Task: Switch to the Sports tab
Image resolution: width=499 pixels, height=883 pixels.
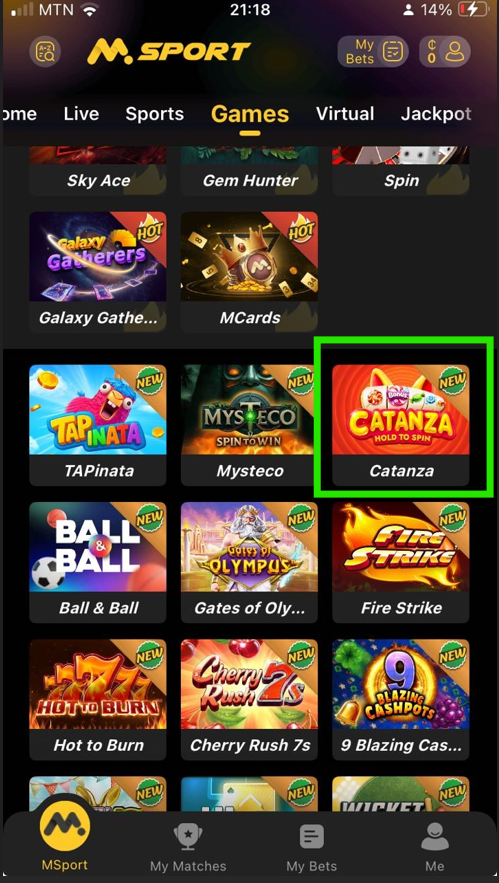Action: pos(154,114)
